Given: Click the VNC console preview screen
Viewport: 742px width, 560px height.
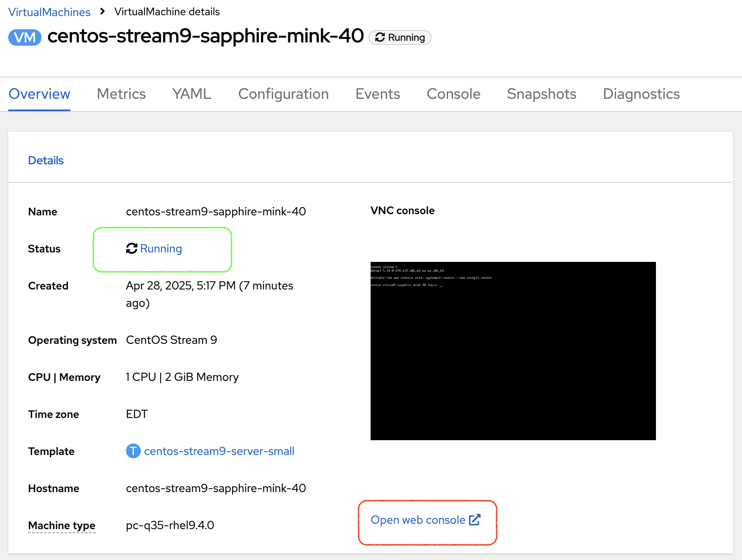Looking at the screenshot, I should [x=513, y=350].
